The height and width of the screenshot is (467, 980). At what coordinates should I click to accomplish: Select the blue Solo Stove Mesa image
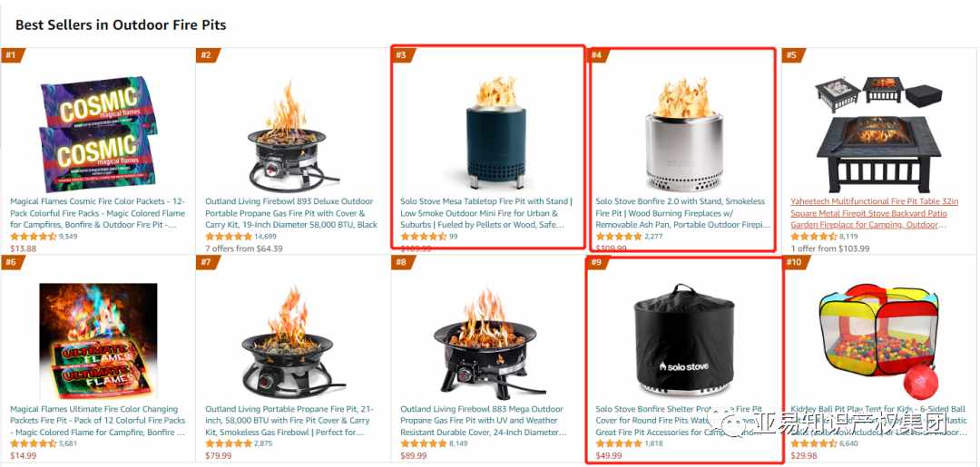(x=497, y=133)
